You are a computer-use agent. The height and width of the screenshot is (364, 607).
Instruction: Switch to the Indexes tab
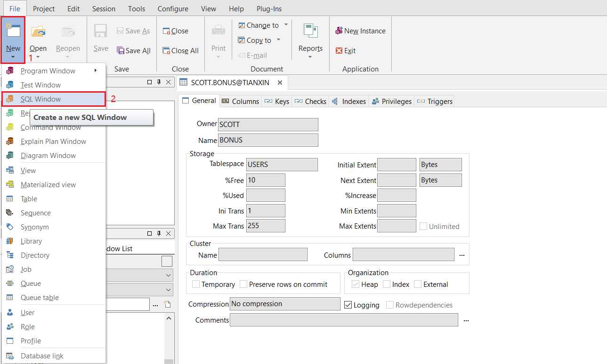(348, 101)
